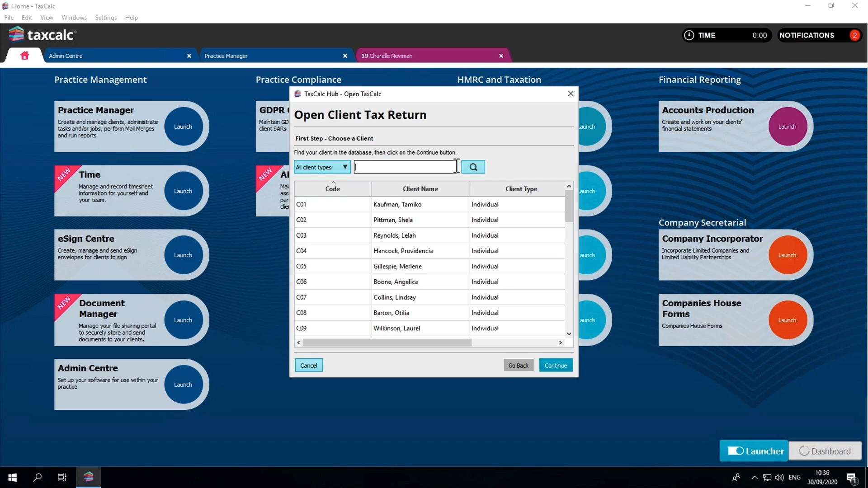This screenshot has width=868, height=488.
Task: Click the Continue button
Action: point(556,366)
